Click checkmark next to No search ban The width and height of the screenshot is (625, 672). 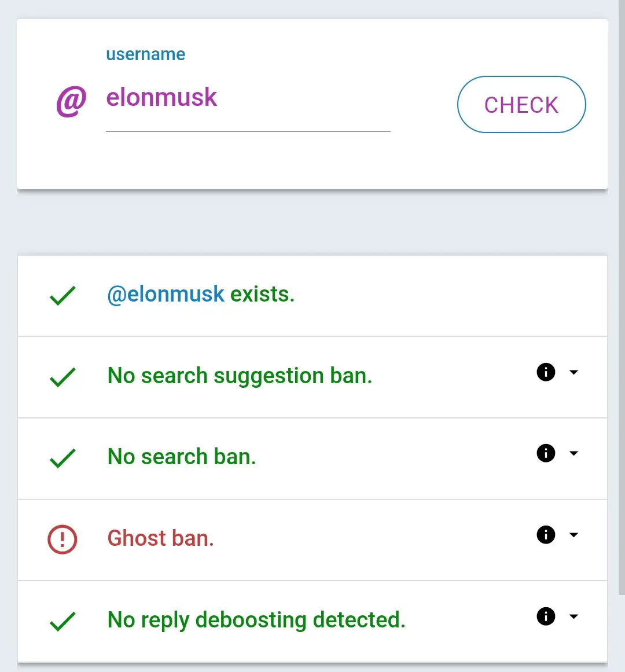62,458
